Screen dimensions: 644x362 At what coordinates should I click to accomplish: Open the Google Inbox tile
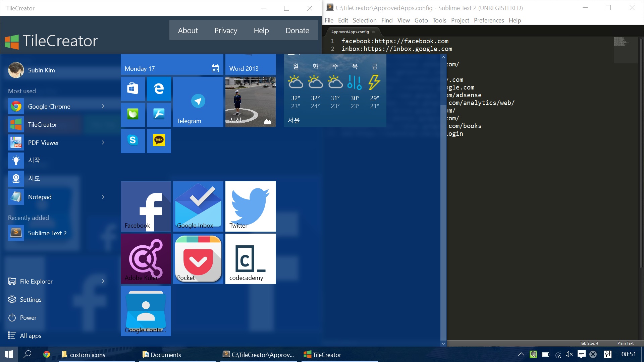(x=198, y=206)
